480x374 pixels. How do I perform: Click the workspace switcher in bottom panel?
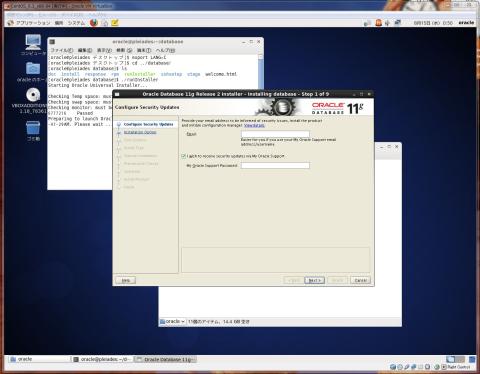click(x=456, y=359)
